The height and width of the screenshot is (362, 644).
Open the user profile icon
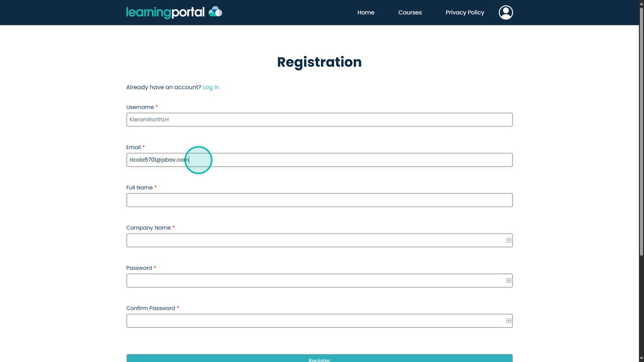click(506, 12)
